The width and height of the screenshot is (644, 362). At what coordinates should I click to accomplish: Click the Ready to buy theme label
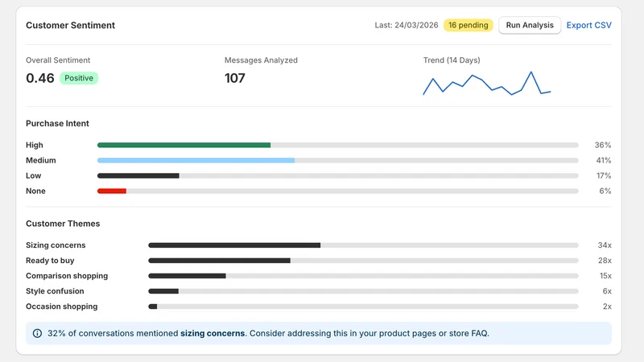[50, 261]
